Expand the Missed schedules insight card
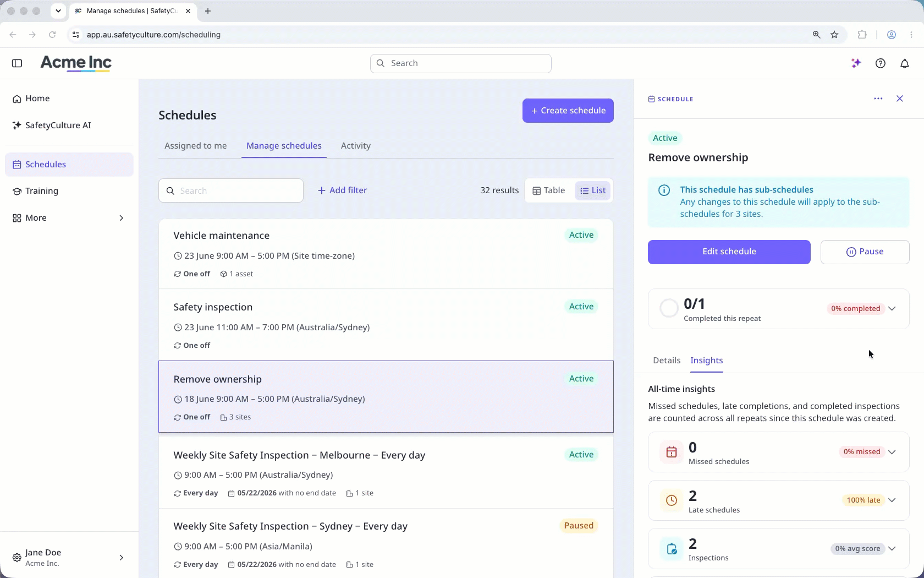The image size is (924, 578). (x=892, y=452)
